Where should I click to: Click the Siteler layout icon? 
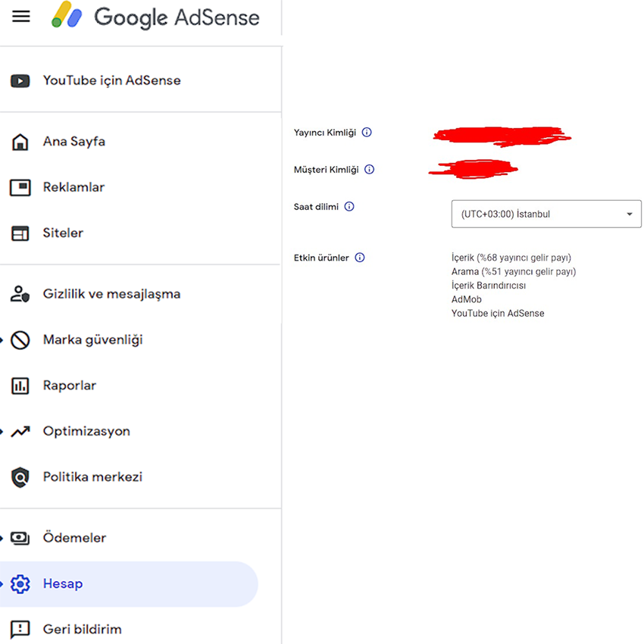click(x=20, y=233)
